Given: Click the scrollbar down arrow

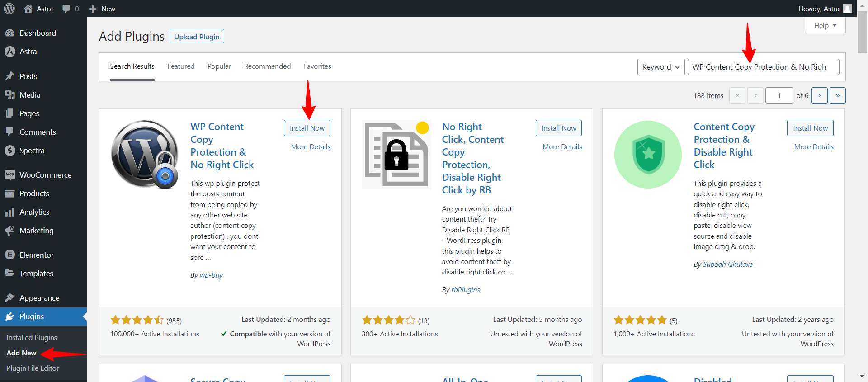Looking at the screenshot, I should click(x=863, y=376).
